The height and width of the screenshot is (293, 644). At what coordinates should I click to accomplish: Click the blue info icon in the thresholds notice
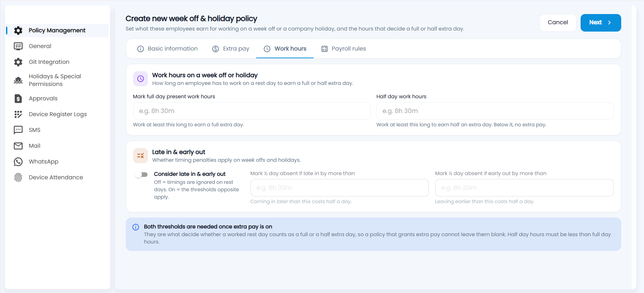pyautogui.click(x=136, y=227)
